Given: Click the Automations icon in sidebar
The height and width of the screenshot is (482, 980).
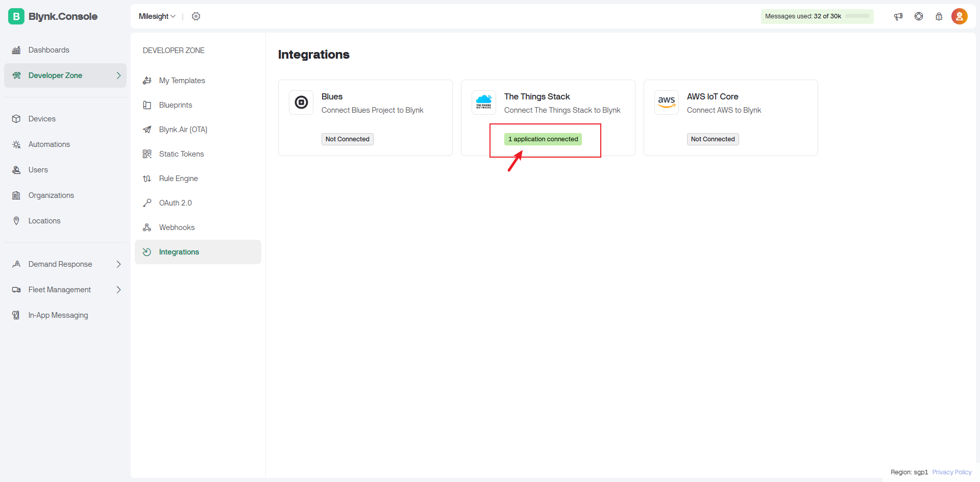Looking at the screenshot, I should point(16,144).
